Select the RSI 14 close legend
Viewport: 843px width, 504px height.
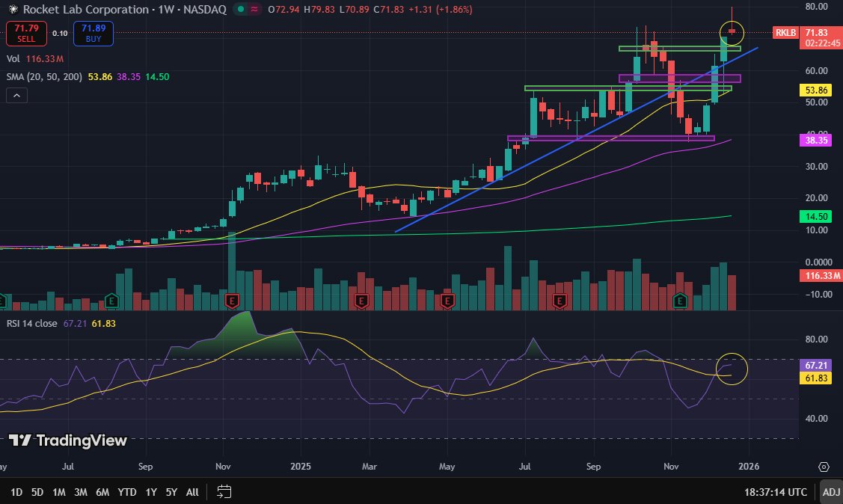pos(31,324)
